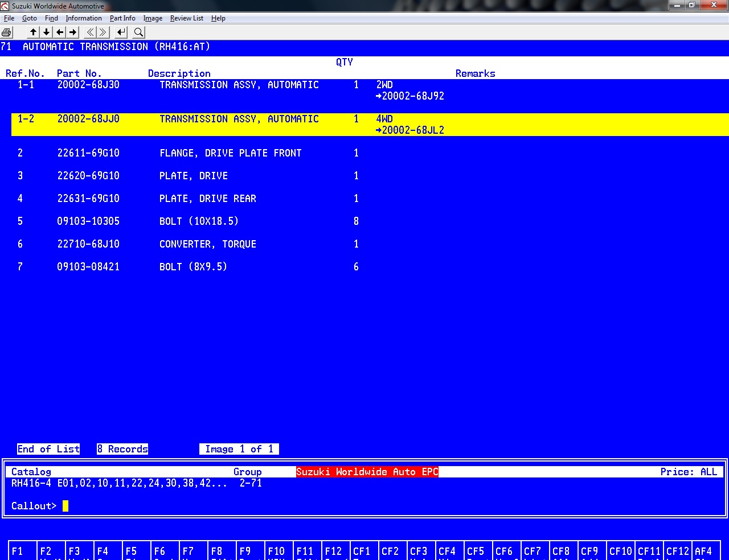This screenshot has height=560, width=729.
Task: Open the Review List menu
Action: tap(187, 18)
